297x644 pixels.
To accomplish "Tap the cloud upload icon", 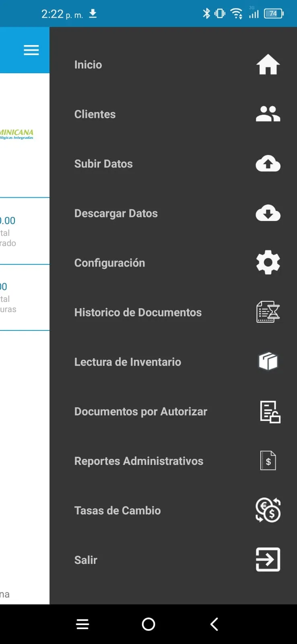I will coord(268,164).
